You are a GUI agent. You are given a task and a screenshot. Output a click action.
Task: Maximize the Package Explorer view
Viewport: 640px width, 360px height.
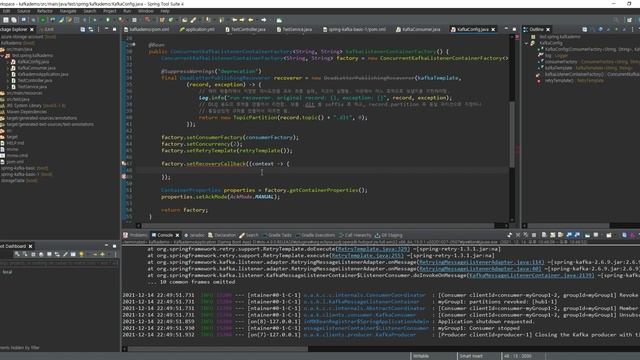coord(114,29)
